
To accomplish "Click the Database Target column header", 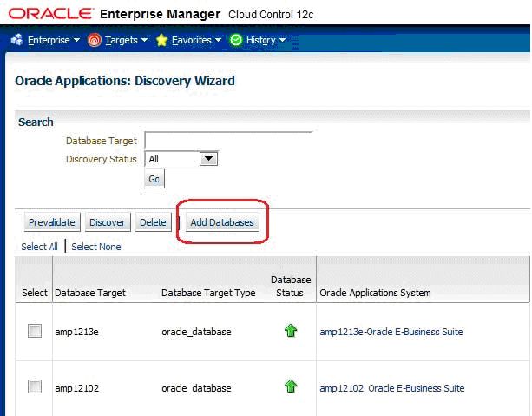I will [x=90, y=293].
